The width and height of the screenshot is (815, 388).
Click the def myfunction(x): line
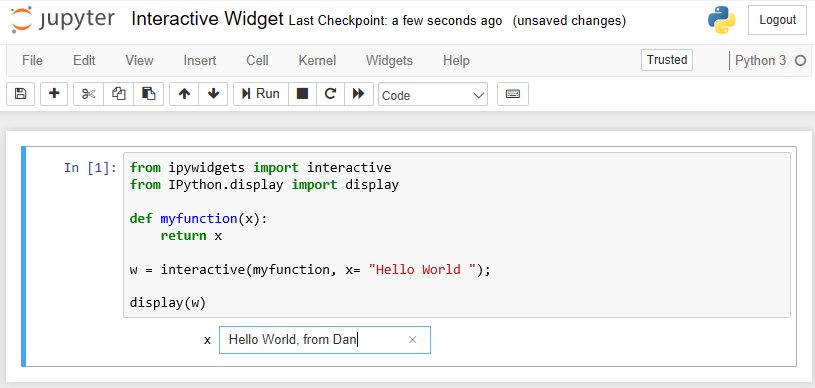coord(199,218)
